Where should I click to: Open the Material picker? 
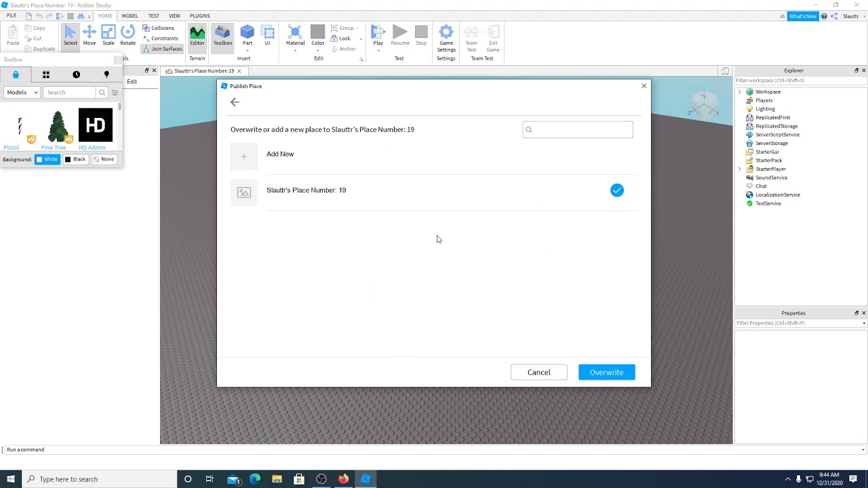click(295, 36)
